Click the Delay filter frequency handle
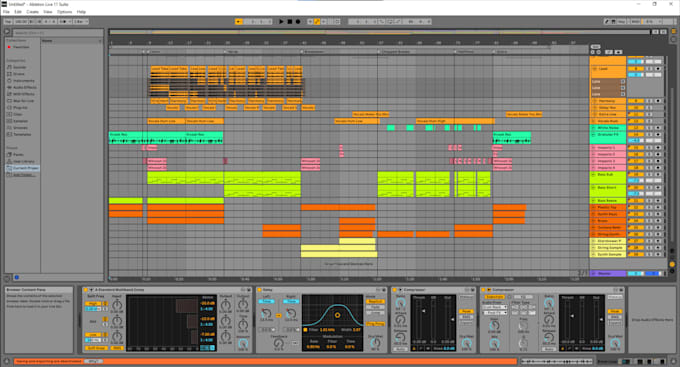 pos(337,315)
